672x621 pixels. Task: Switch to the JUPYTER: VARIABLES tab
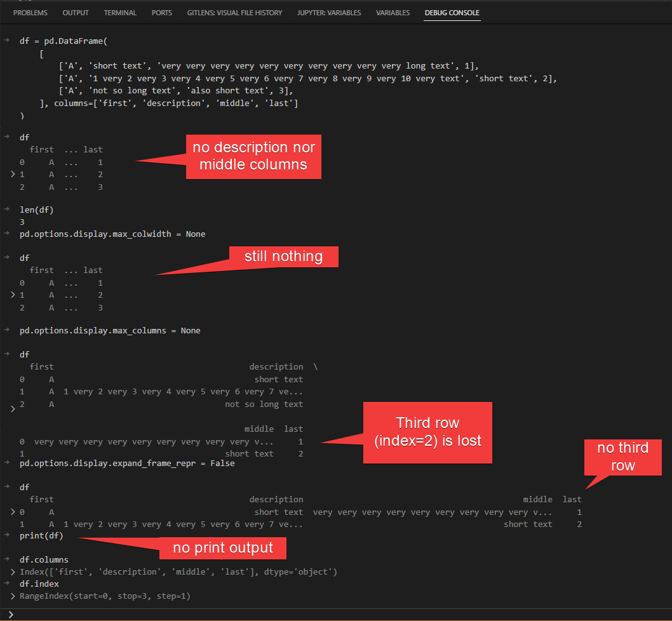point(329,12)
